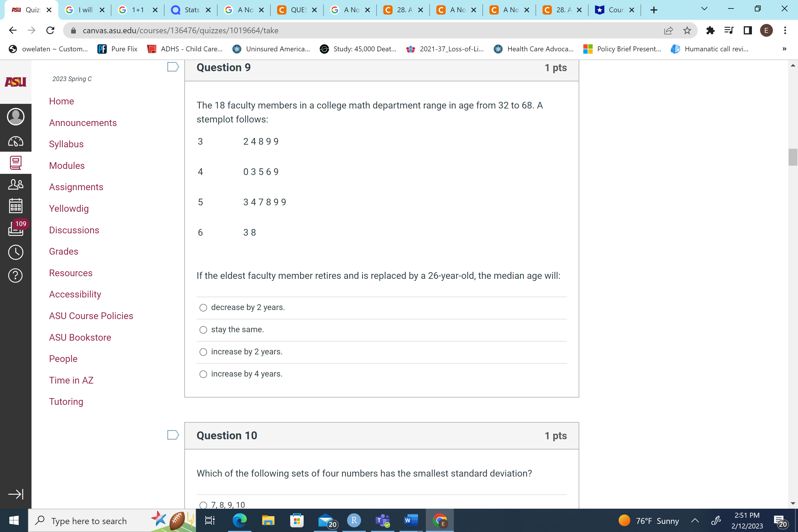
Task: Open the Syllabus course link
Action: [x=66, y=144]
